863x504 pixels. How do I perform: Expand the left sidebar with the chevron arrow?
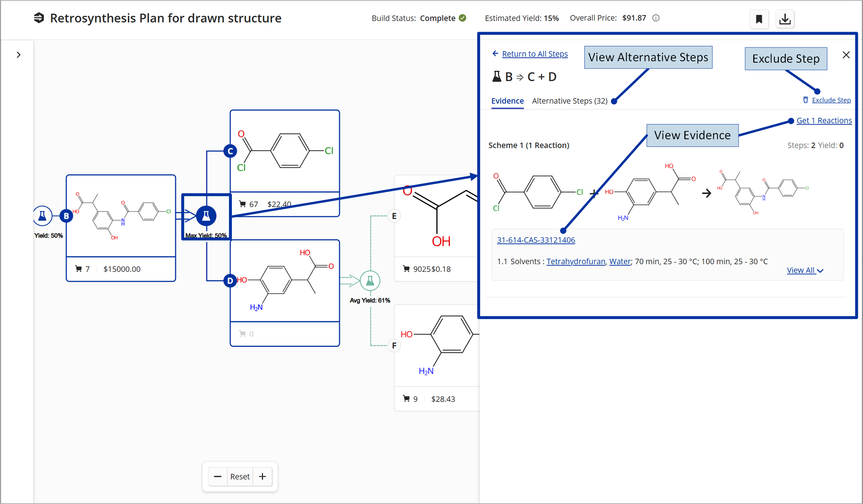point(19,55)
